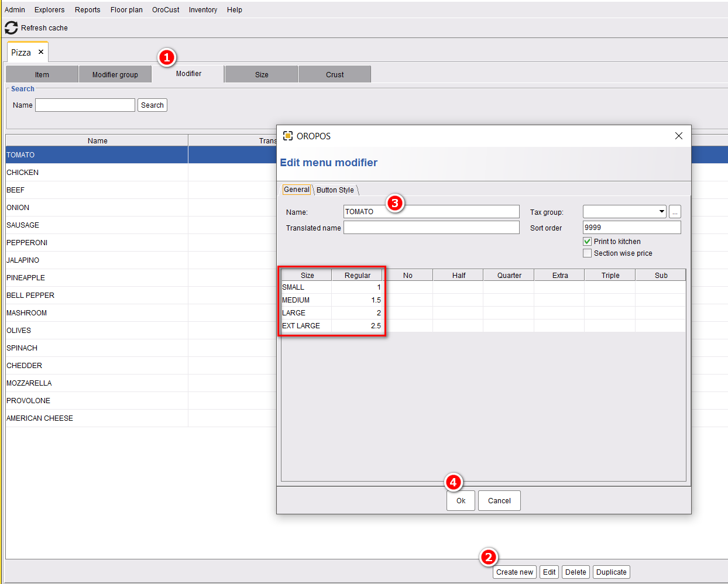Select the ONION row

(140, 208)
